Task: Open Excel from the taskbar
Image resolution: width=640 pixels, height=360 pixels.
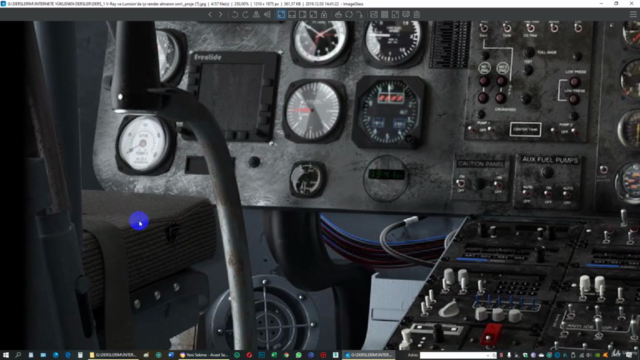Action: (x=274, y=355)
